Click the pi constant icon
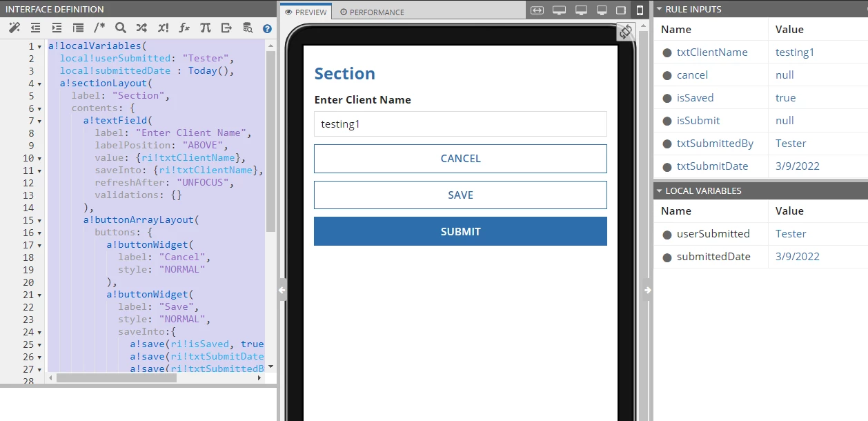 tap(205, 28)
